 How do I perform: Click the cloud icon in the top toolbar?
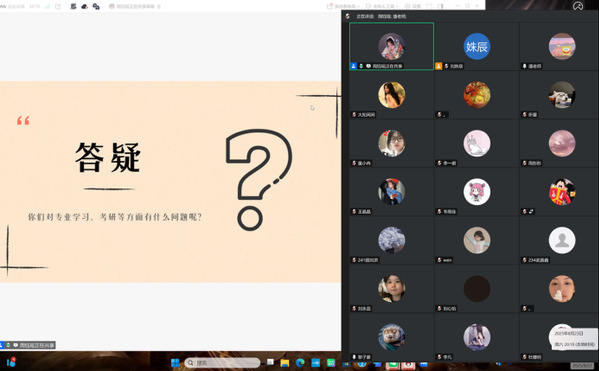click(84, 6)
